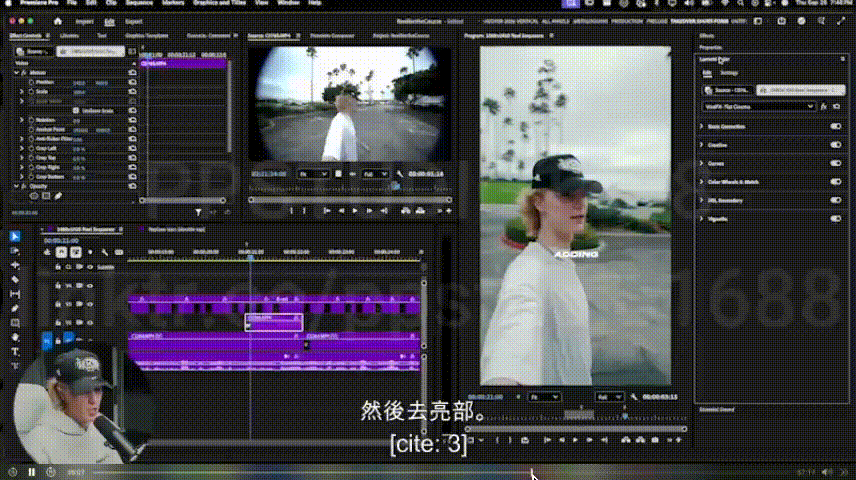Click the Effect Controls zoom scrollbar

182,200
